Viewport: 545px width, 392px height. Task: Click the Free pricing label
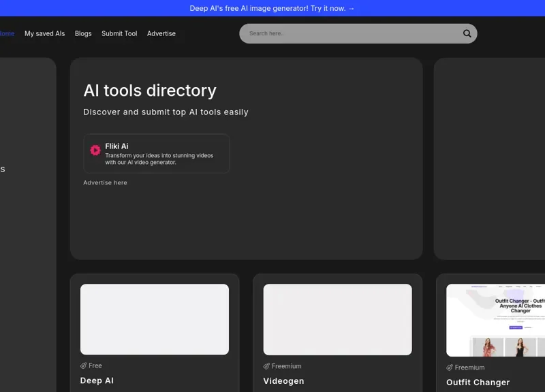pos(95,365)
